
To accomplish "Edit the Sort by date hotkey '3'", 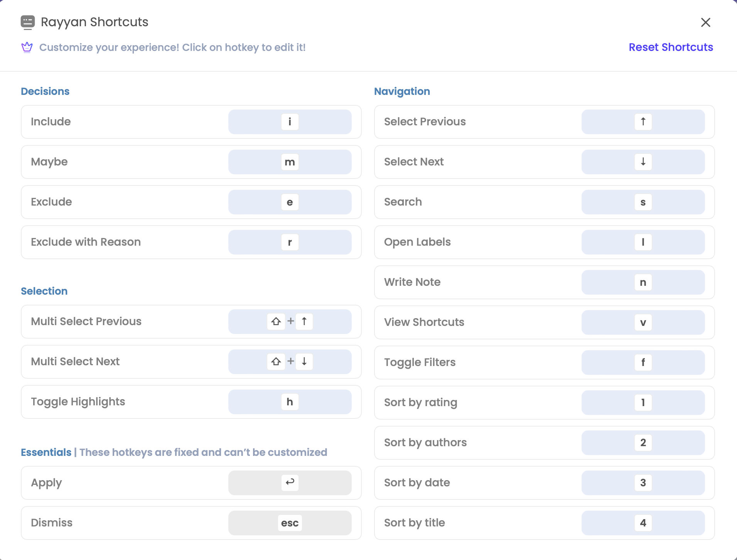I will point(643,483).
